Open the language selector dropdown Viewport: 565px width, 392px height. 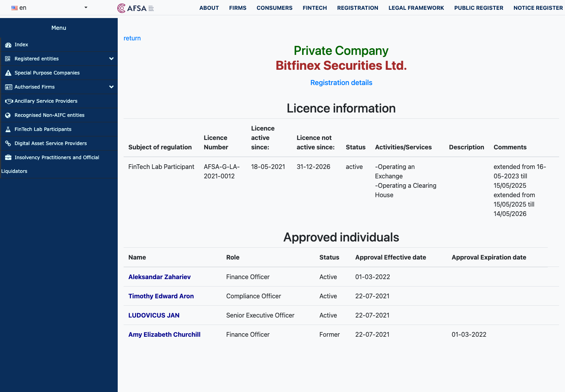[x=49, y=8]
